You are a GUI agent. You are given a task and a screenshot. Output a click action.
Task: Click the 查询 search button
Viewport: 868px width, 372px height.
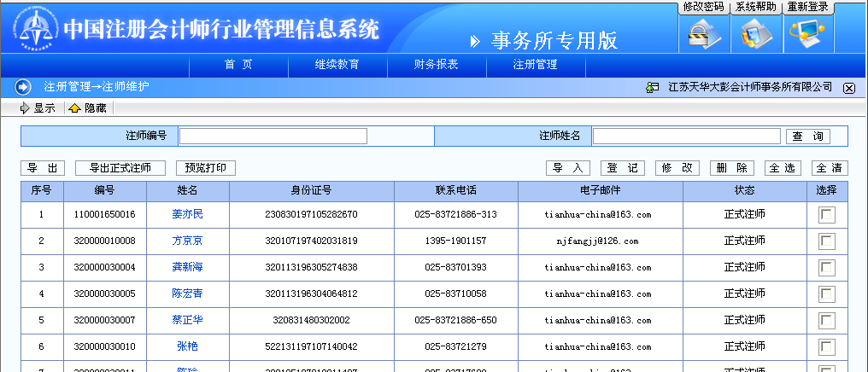pos(807,136)
